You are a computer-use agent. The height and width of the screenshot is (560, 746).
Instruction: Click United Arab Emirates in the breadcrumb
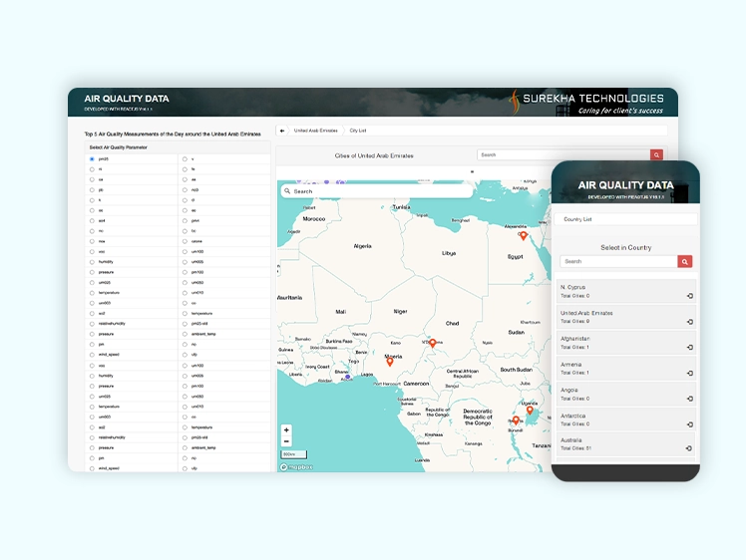tap(315, 131)
